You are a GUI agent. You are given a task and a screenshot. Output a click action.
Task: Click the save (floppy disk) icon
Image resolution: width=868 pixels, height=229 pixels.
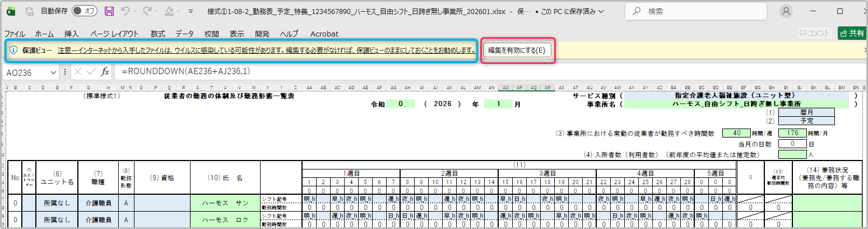click(109, 11)
